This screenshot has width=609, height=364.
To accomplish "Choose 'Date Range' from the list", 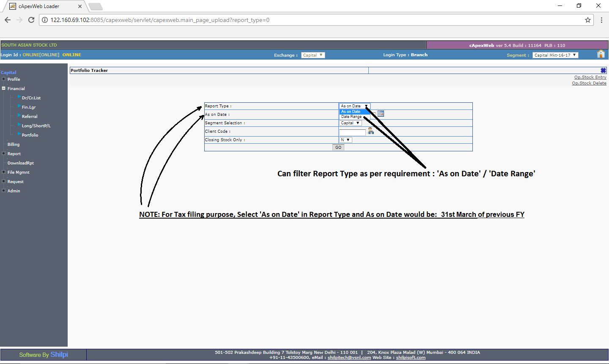I will [355, 117].
